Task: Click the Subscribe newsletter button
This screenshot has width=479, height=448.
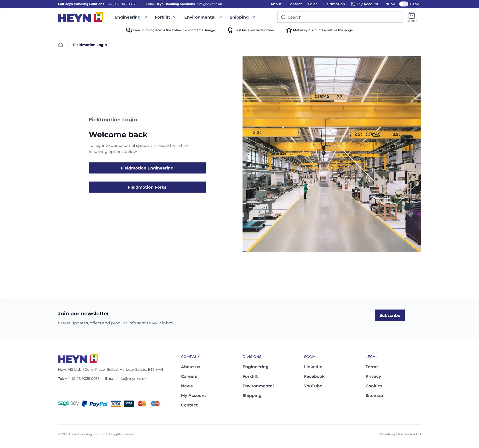Action: pyautogui.click(x=390, y=315)
